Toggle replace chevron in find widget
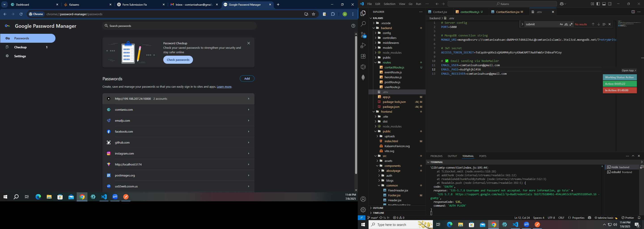Image resolution: width=644 pixels, height=229 pixels. pos(522,24)
